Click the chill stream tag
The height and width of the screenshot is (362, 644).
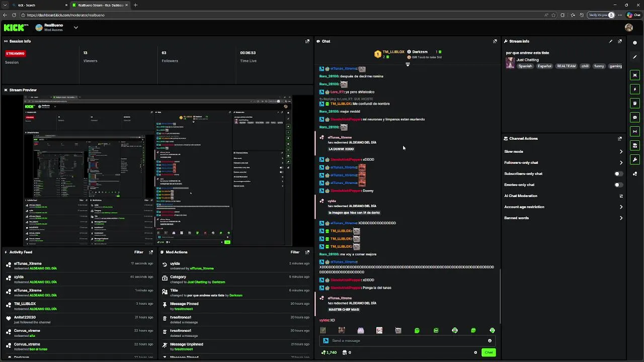[x=585, y=66]
